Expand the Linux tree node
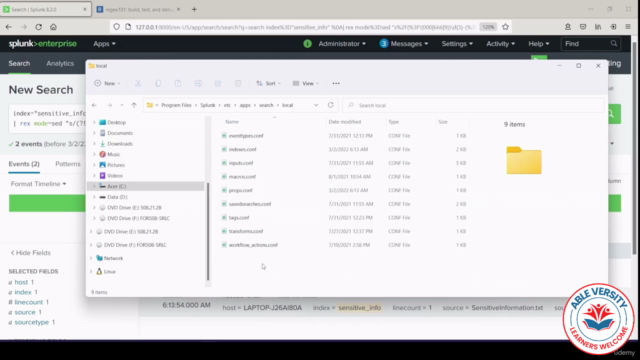Screen dimensions: 640x360 pyautogui.click(x=91, y=271)
